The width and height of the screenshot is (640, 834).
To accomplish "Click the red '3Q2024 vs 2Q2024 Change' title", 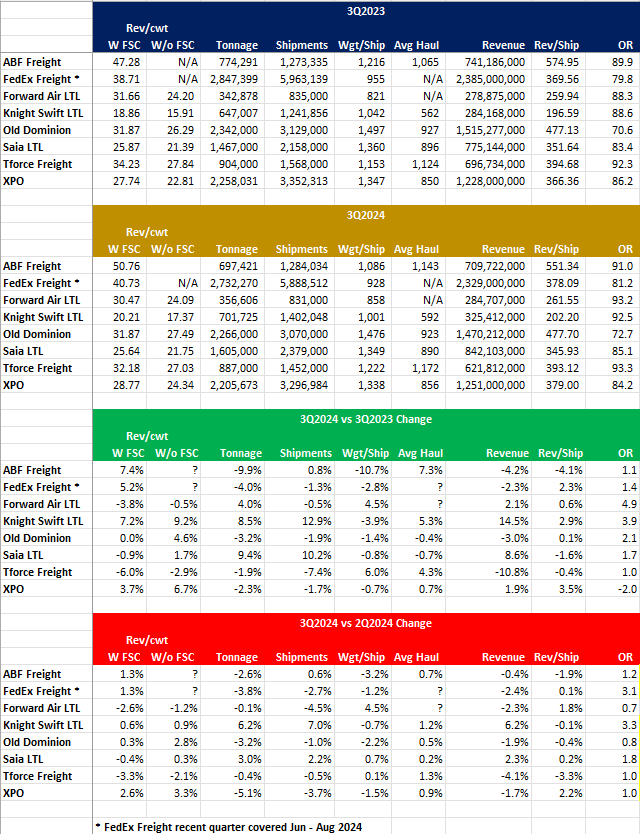I will click(x=365, y=623).
